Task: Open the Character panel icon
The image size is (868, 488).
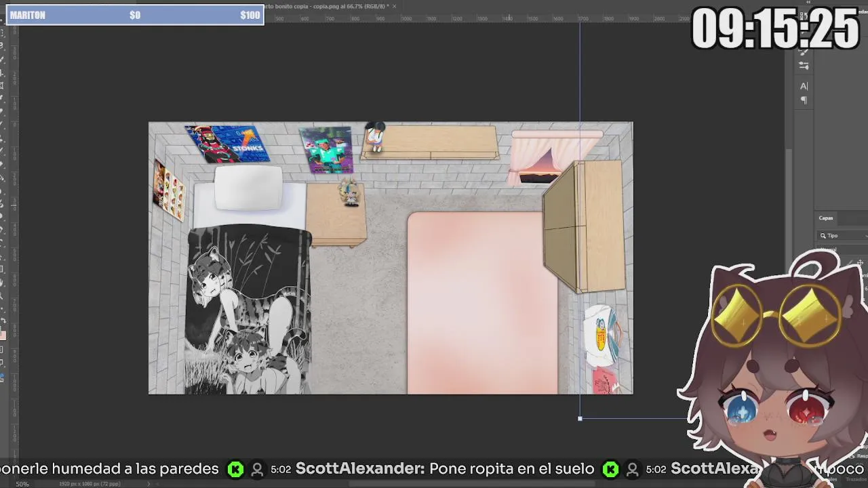Action: click(804, 86)
